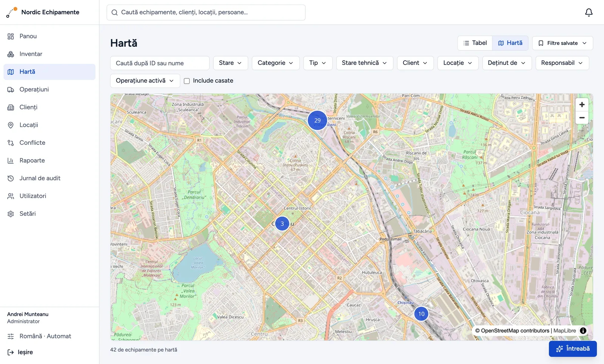Expand the Categorie filter dropdown
The height and width of the screenshot is (364, 604).
tap(276, 63)
